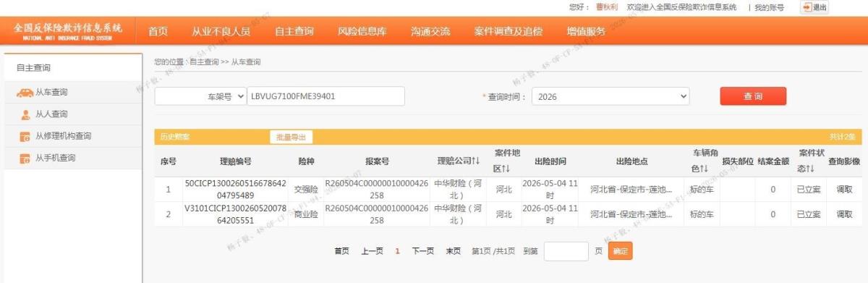Image resolution: width=868 pixels, height=283 pixels.
Task: Go to 下一页 in pagination
Action: click(423, 251)
